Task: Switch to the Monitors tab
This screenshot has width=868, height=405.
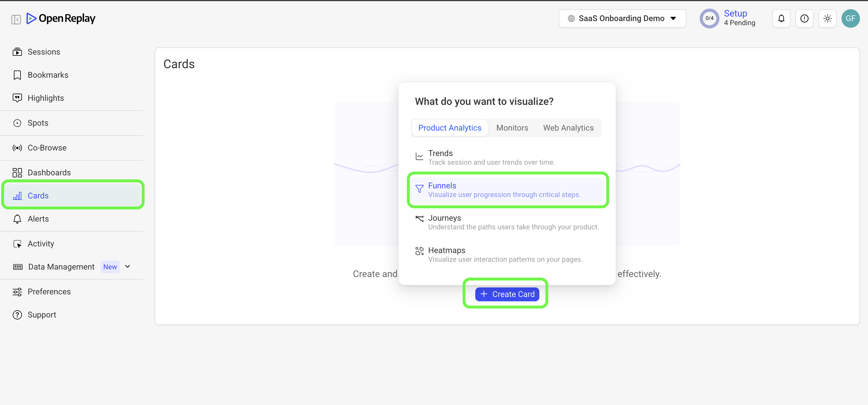Action: (512, 128)
